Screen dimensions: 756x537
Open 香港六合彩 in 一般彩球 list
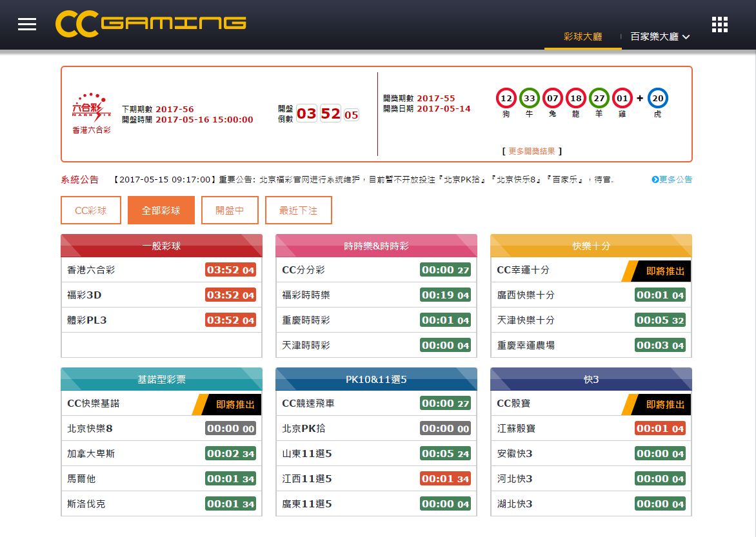pyautogui.click(x=161, y=270)
